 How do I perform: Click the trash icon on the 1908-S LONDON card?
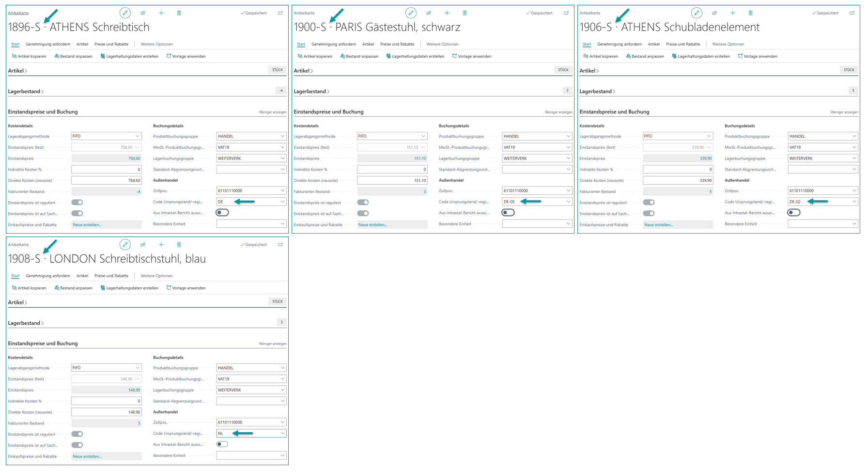pyautogui.click(x=179, y=245)
